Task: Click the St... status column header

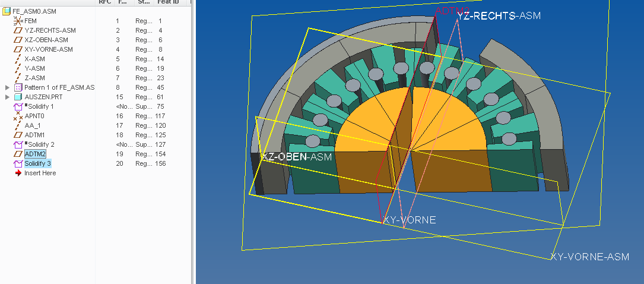Action: (144, 2)
